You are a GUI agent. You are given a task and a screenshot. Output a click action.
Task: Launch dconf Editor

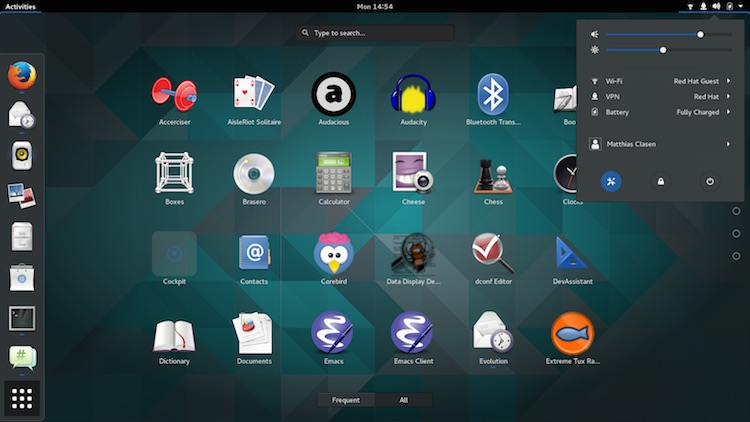tap(493, 259)
